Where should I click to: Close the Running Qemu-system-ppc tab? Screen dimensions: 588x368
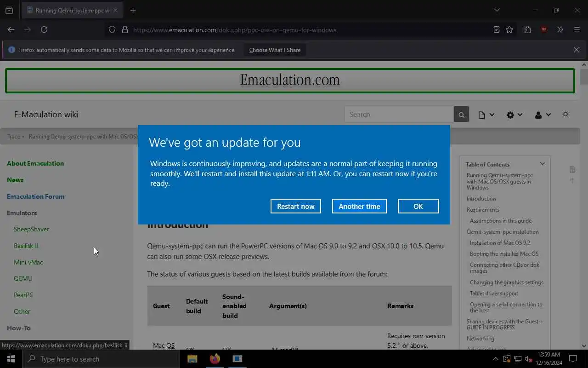click(x=115, y=10)
